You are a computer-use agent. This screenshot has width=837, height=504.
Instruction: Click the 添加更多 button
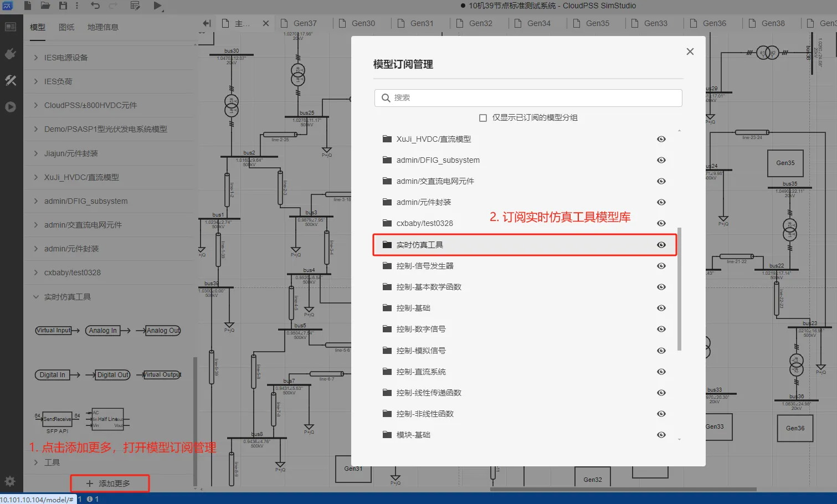pyautogui.click(x=109, y=484)
